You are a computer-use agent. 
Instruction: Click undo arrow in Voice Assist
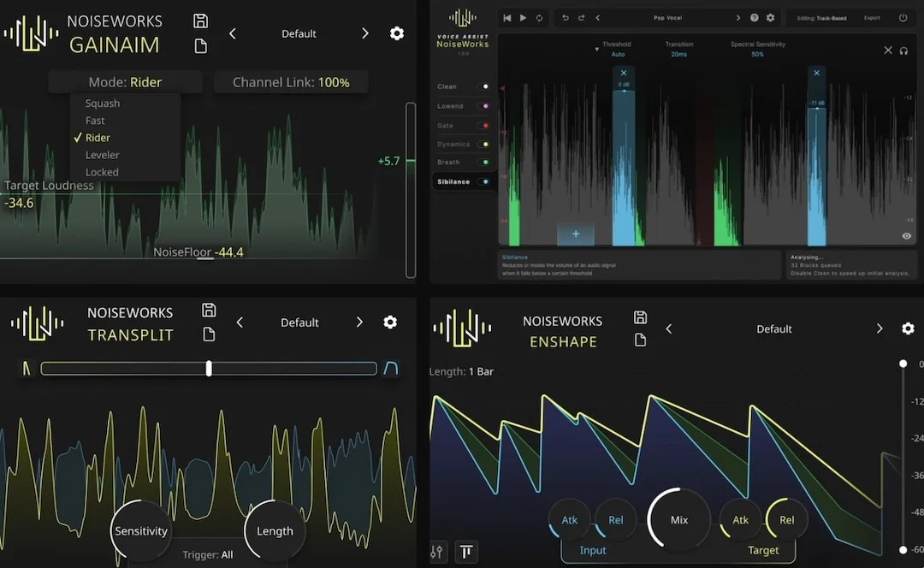(x=566, y=18)
